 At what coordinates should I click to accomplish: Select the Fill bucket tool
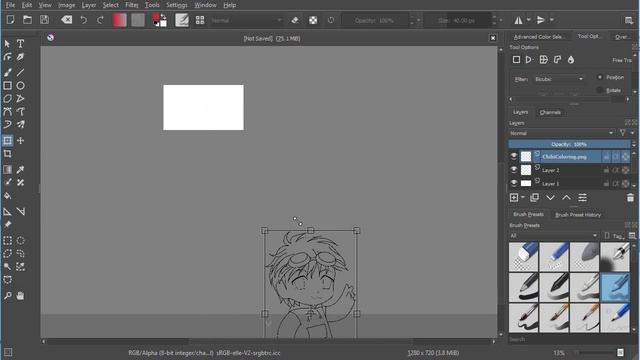pos(7,196)
